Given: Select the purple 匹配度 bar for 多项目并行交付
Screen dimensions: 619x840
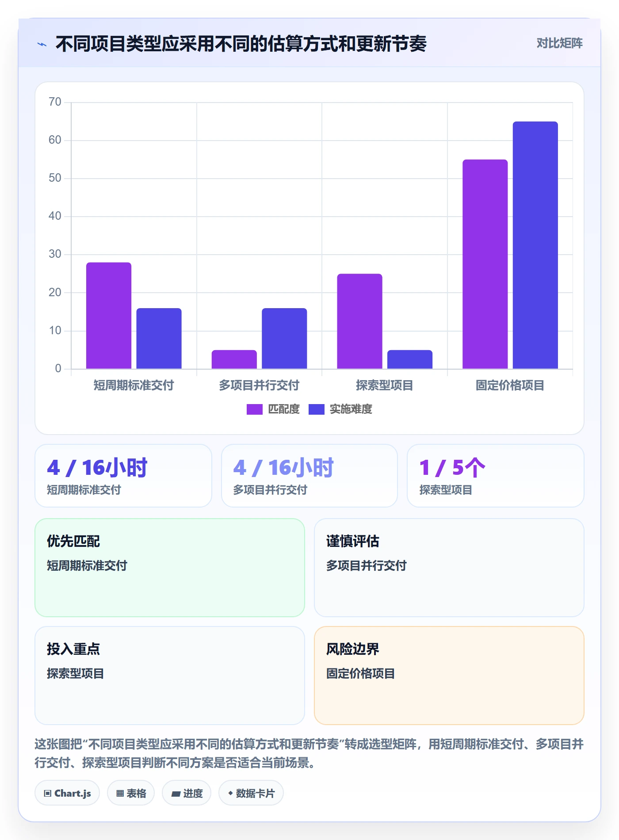Looking at the screenshot, I should (234, 359).
